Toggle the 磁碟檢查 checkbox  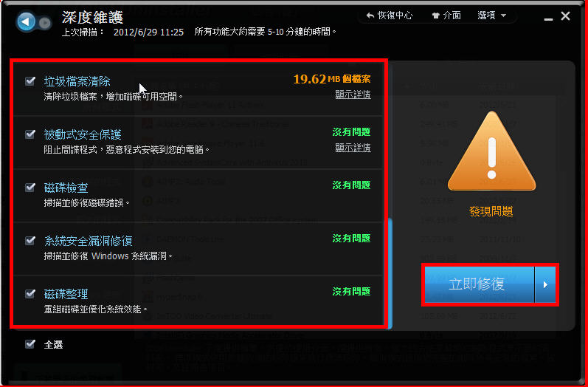[30, 188]
